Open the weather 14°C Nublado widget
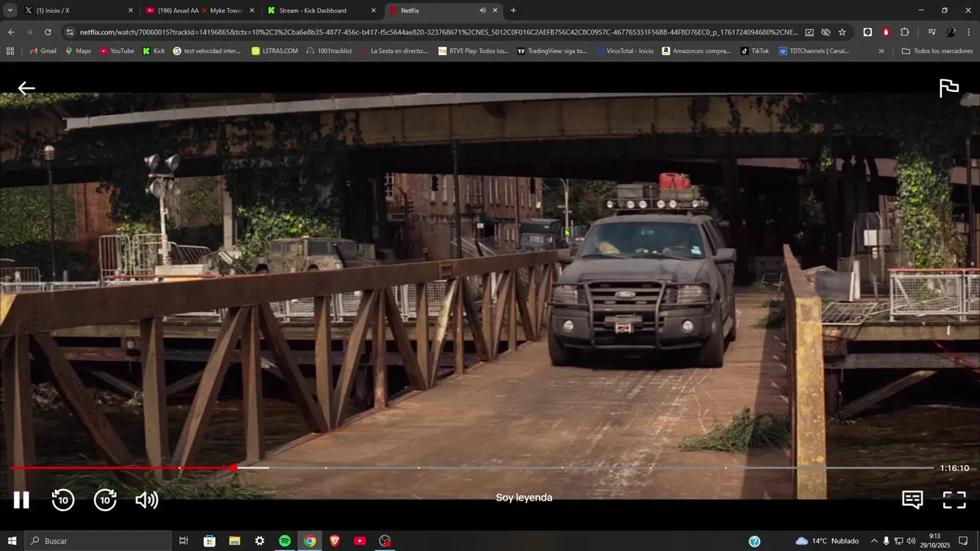This screenshot has width=980, height=551. pyautogui.click(x=827, y=541)
